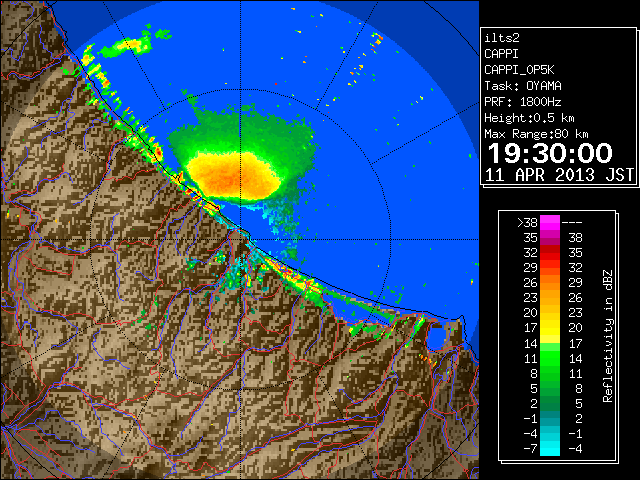This screenshot has height=480, width=640.
Task: Click the '>38' legend value label
Action: tap(527, 223)
